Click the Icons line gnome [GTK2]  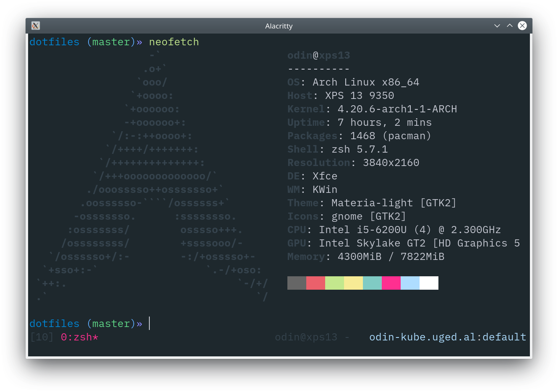click(x=347, y=216)
